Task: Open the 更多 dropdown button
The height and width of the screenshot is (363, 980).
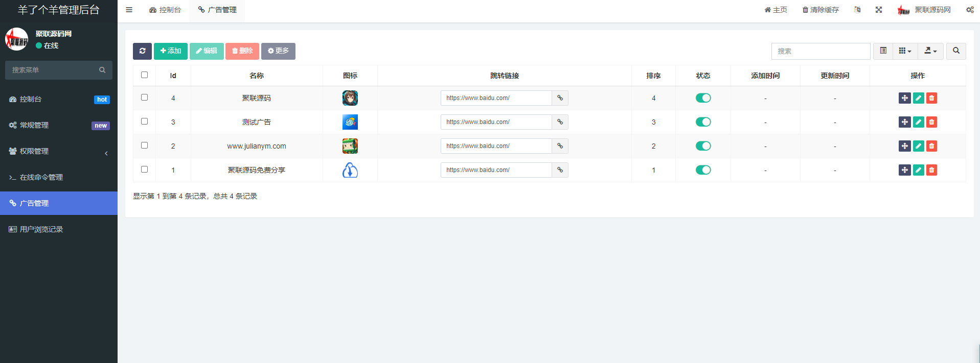Action: click(x=278, y=51)
